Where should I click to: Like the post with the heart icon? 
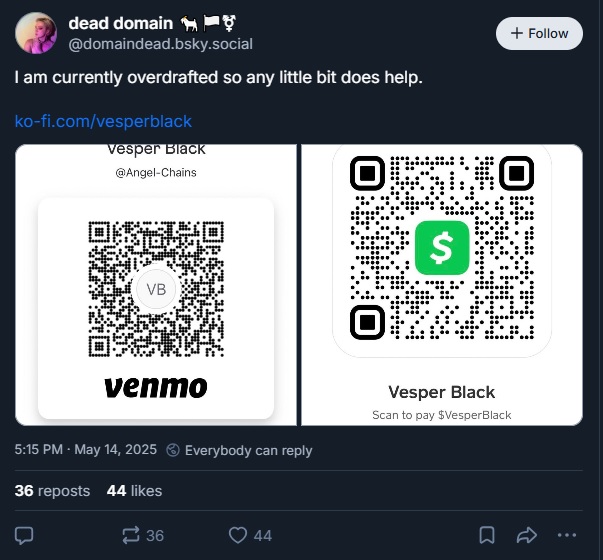pyautogui.click(x=238, y=535)
